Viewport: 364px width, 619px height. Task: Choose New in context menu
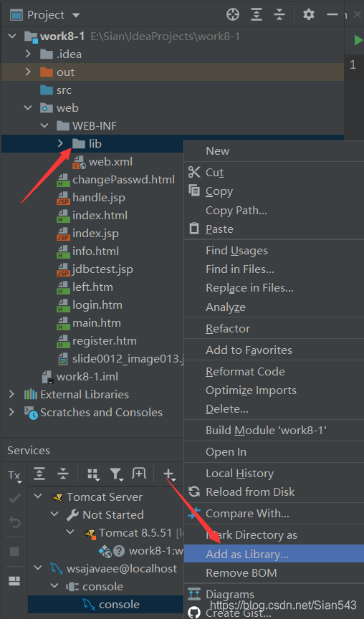(x=274, y=150)
